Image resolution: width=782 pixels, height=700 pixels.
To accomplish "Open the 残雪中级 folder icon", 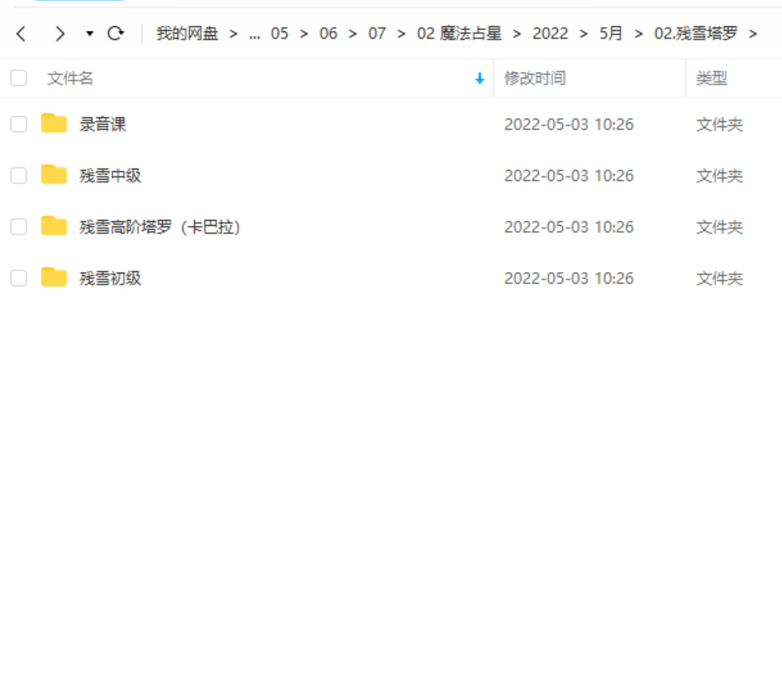I will coord(52,175).
